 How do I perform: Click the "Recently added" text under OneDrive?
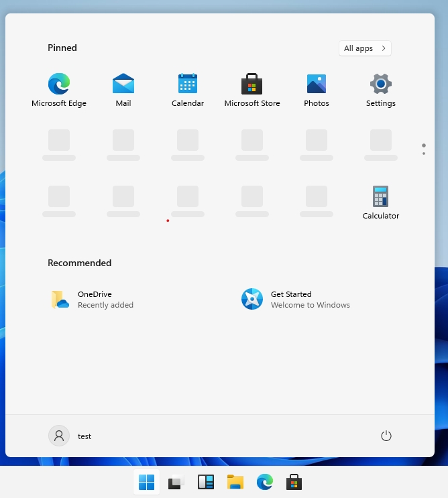coord(105,305)
